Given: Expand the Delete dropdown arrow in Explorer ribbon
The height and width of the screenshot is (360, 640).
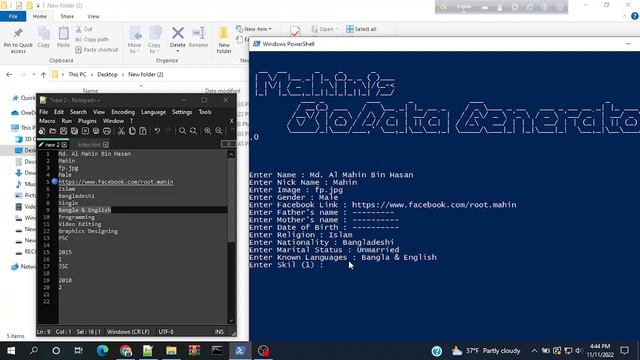Looking at the screenshot, I should (x=178, y=51).
